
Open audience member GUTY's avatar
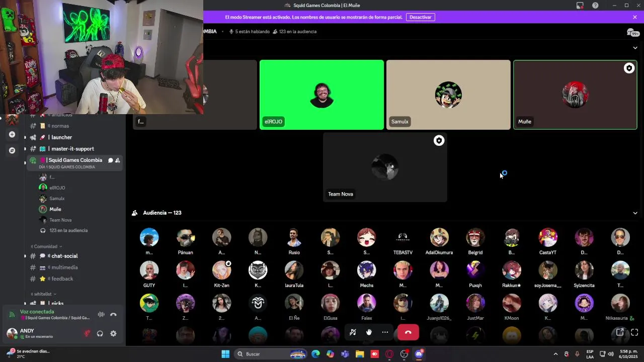(149, 270)
